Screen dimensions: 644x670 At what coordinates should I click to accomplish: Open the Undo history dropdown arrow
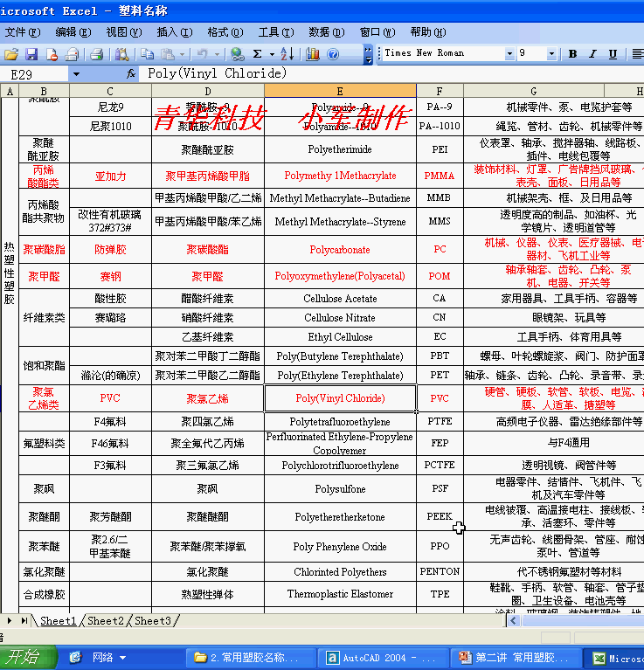[217, 54]
